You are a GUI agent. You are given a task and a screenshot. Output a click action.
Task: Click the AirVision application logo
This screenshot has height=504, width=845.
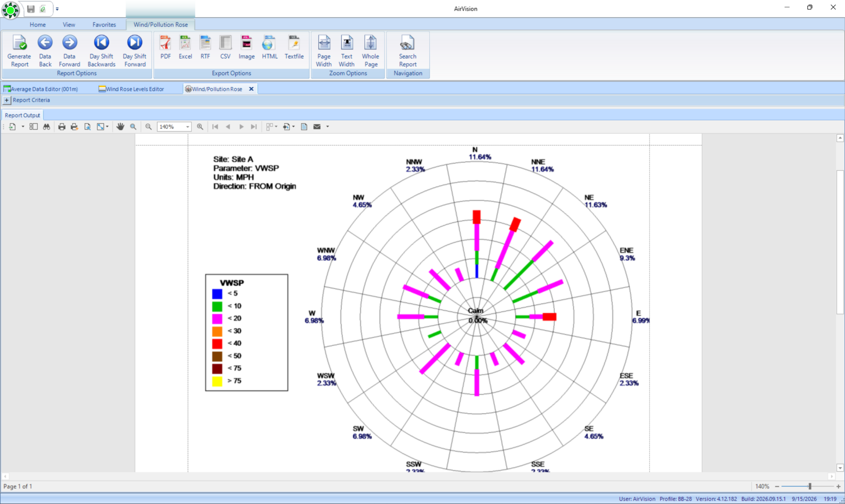tap(10, 10)
